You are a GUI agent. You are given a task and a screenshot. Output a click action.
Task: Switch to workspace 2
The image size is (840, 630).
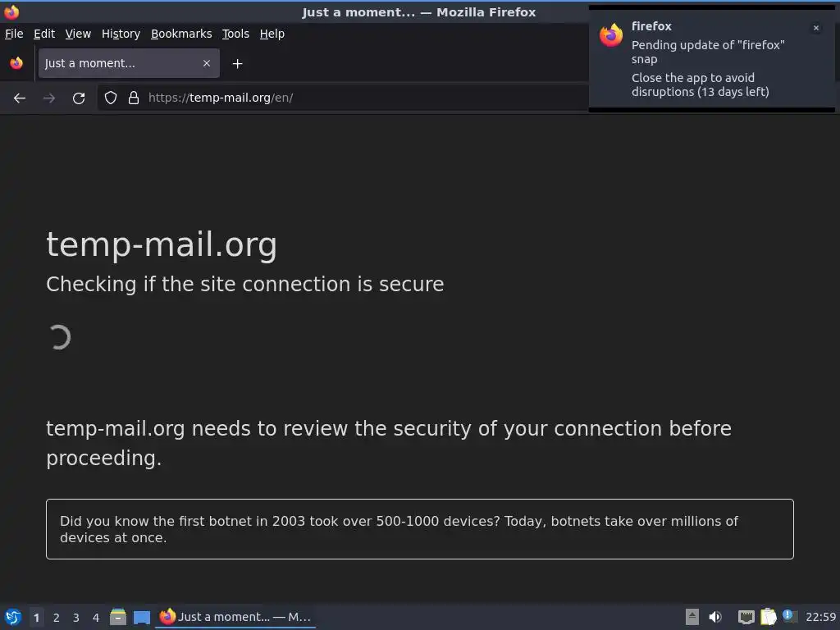[x=57, y=618]
